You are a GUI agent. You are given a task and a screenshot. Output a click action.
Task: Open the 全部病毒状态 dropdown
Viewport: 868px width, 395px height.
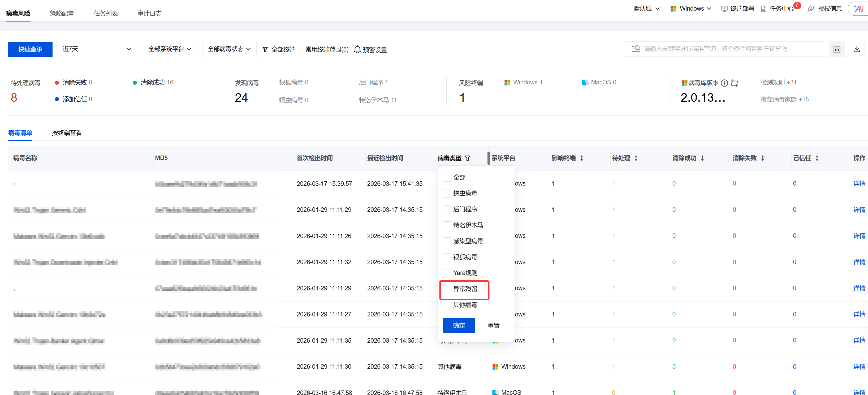click(229, 49)
